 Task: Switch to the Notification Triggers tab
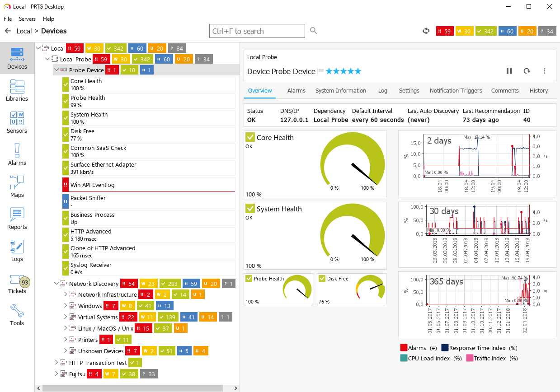pyautogui.click(x=456, y=90)
